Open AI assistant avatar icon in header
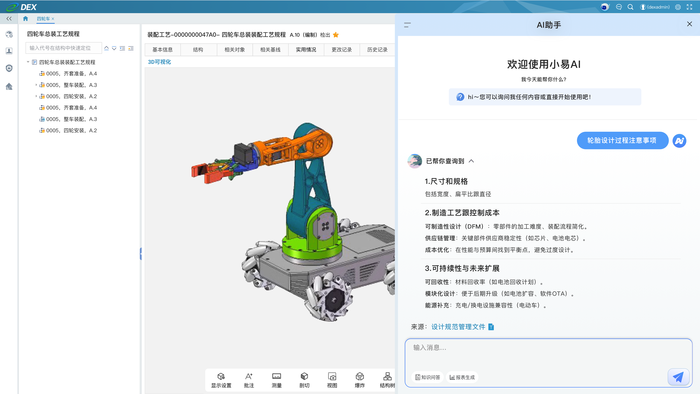 (x=604, y=7)
